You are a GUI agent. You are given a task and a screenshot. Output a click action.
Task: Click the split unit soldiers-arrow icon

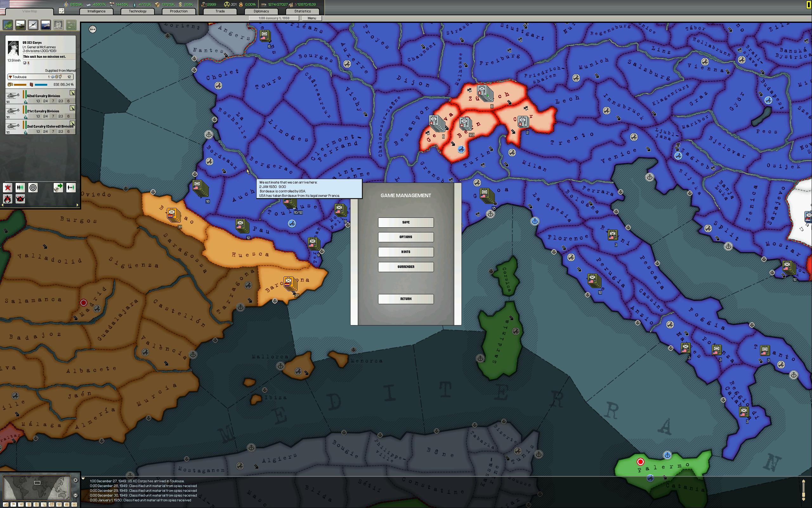click(x=71, y=187)
